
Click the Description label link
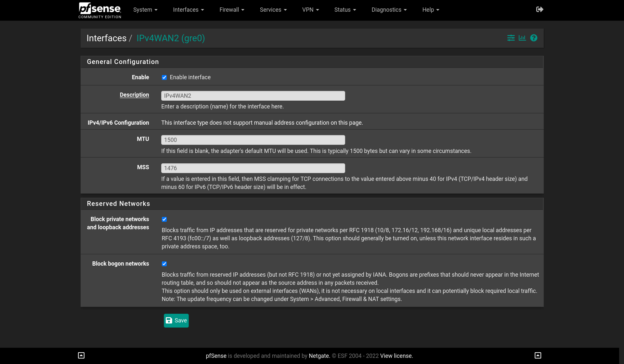[134, 95]
